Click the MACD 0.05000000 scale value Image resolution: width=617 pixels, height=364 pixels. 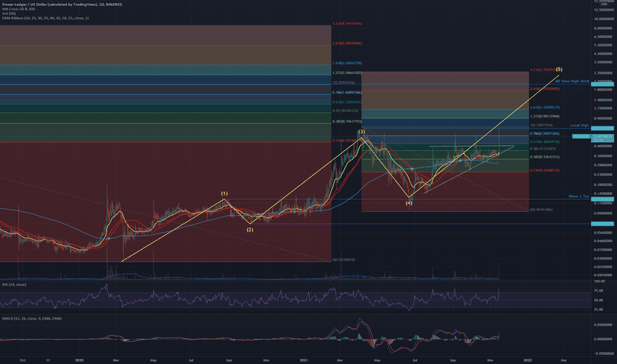(604, 325)
